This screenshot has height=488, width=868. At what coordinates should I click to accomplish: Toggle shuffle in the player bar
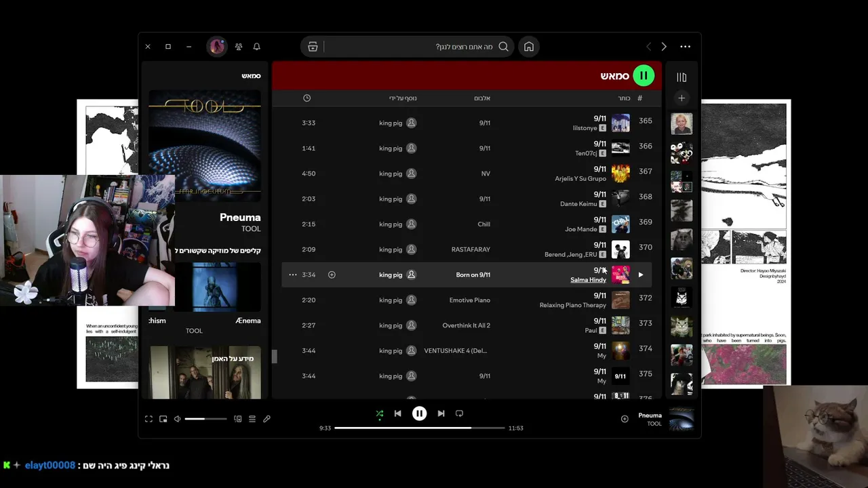click(x=380, y=413)
